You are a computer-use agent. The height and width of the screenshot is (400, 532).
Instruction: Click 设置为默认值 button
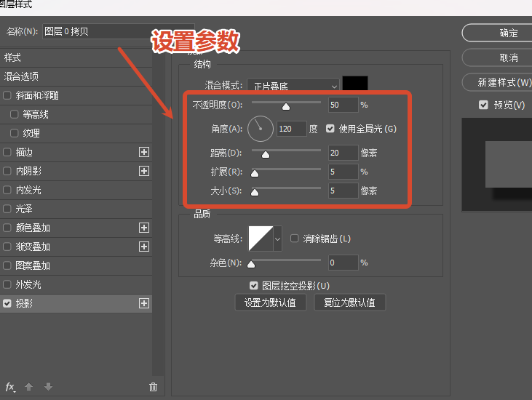pos(271,303)
